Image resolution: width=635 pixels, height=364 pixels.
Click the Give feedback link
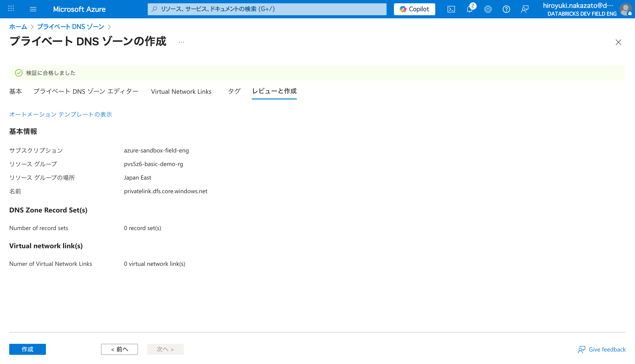(x=602, y=349)
